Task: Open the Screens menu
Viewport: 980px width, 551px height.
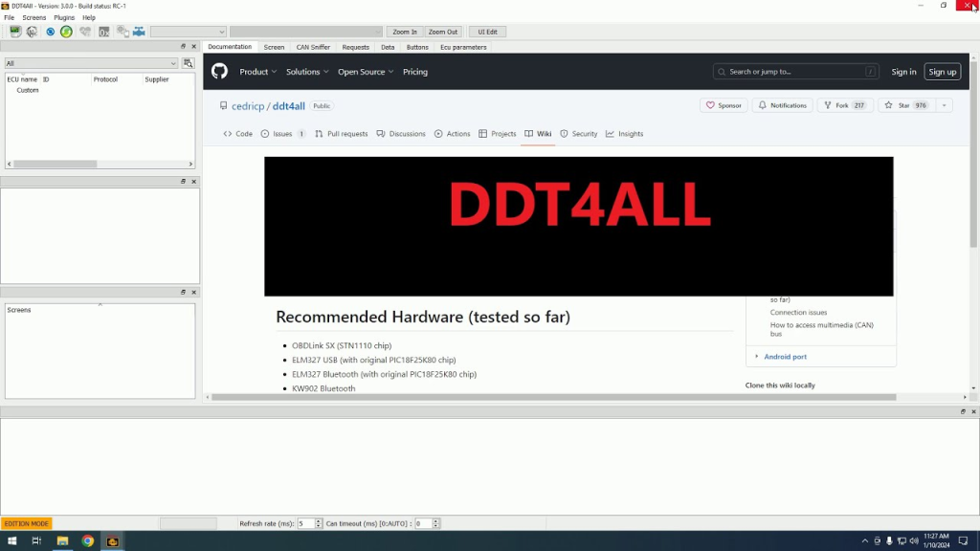Action: point(33,17)
